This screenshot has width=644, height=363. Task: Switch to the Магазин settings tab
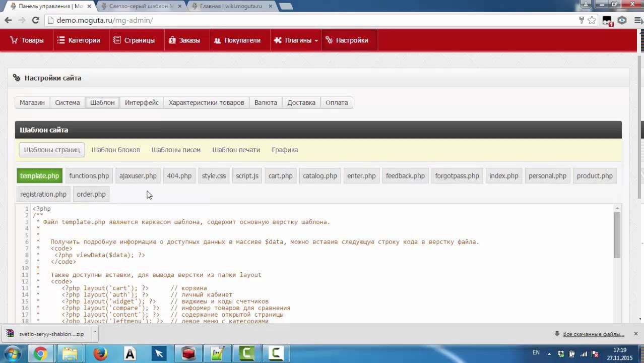32,102
